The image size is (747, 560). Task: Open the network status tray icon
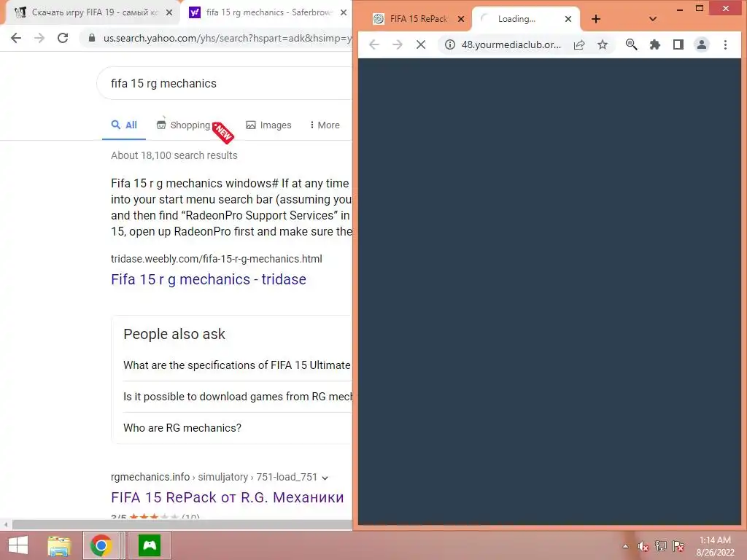(x=660, y=546)
